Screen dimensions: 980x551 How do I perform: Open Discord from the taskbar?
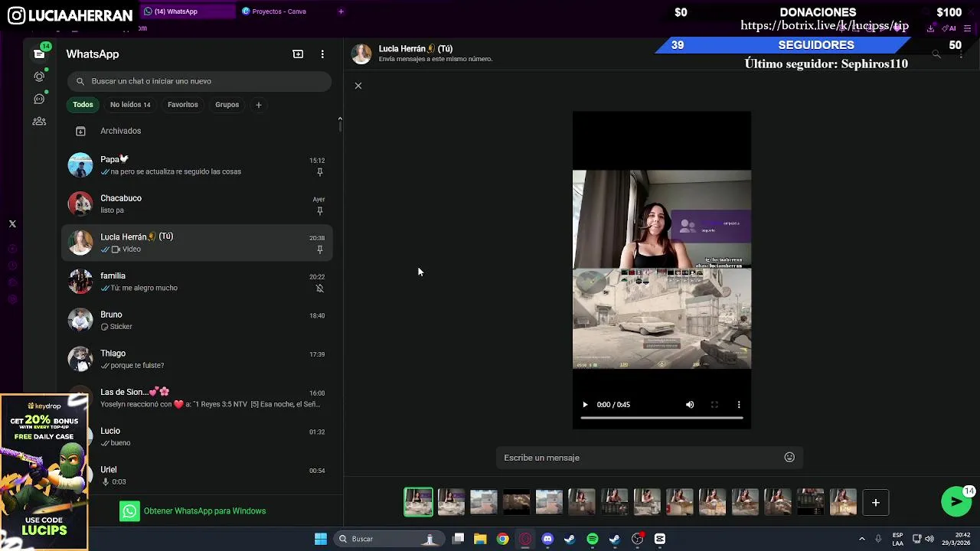coord(547,539)
